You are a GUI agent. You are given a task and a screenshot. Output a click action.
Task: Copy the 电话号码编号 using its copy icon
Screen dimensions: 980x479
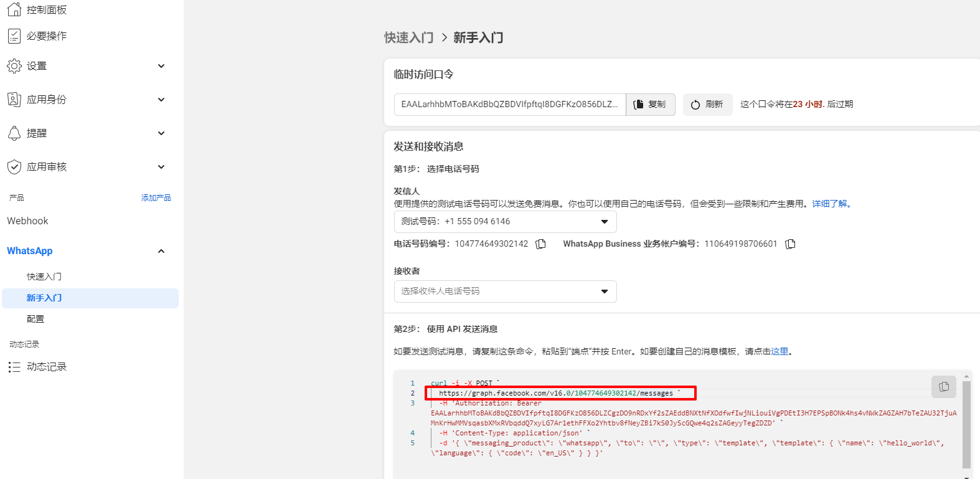pos(540,244)
